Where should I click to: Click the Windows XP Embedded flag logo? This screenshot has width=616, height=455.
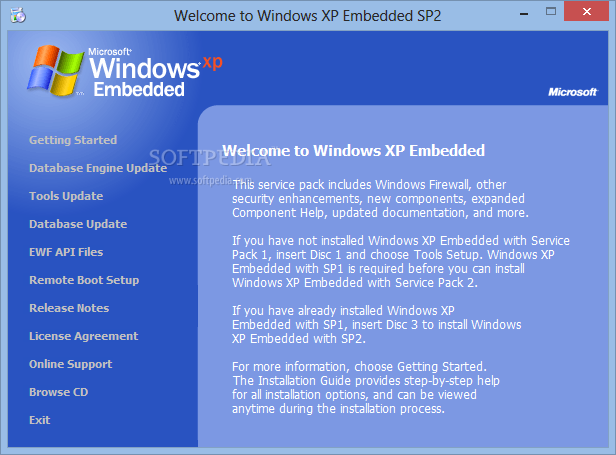tap(55, 71)
